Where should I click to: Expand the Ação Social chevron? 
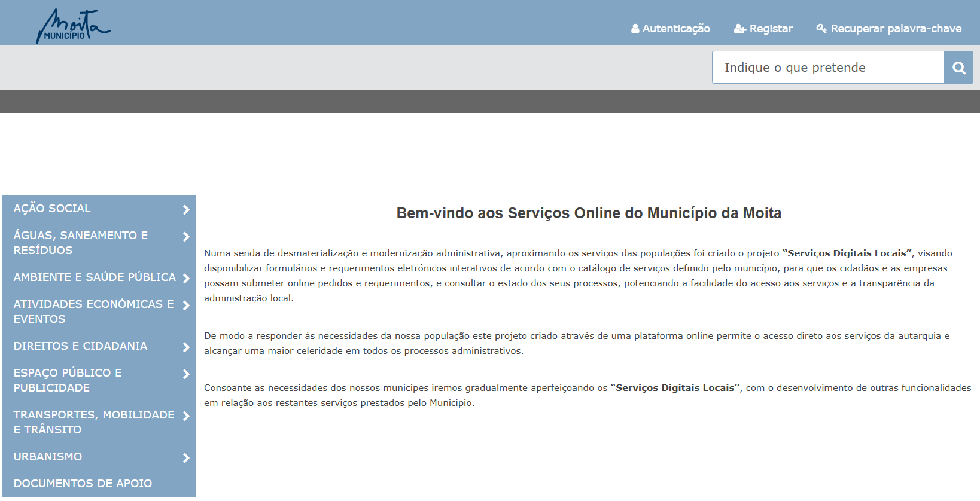click(x=186, y=210)
